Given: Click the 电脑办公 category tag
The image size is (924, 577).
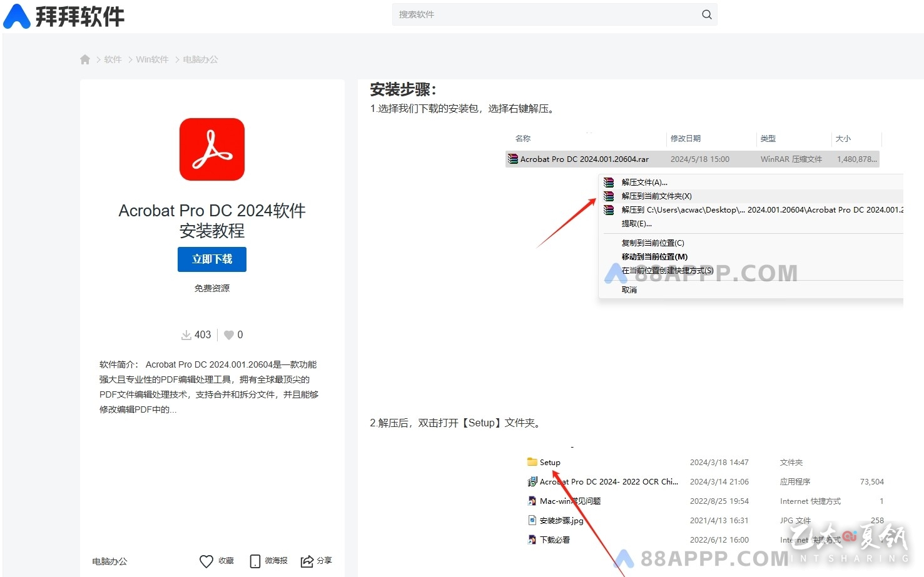Looking at the screenshot, I should coord(109,561).
